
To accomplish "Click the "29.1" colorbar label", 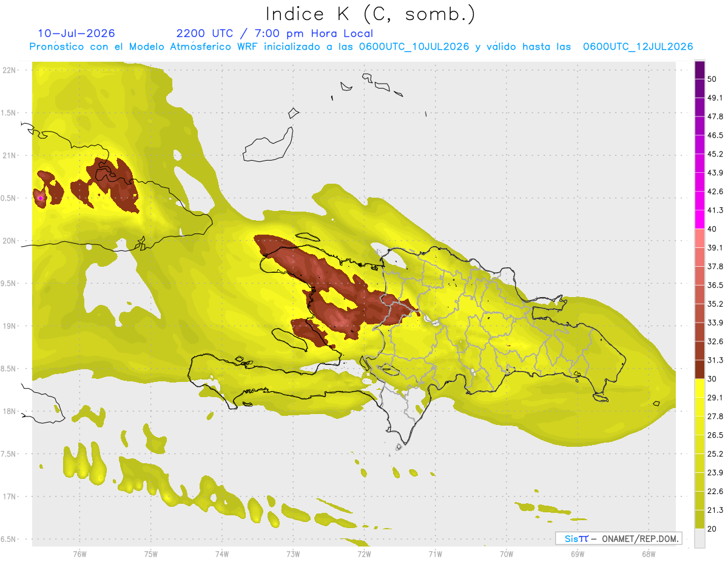I will (x=715, y=397).
